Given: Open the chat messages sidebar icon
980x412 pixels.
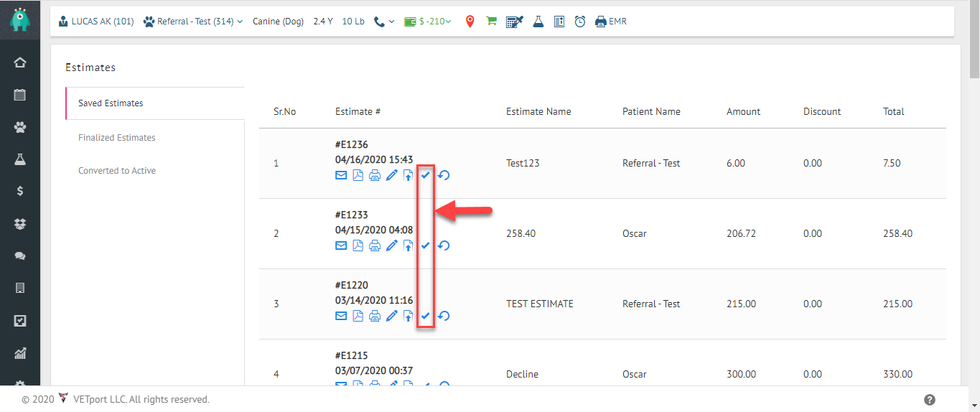Looking at the screenshot, I should 20,256.
